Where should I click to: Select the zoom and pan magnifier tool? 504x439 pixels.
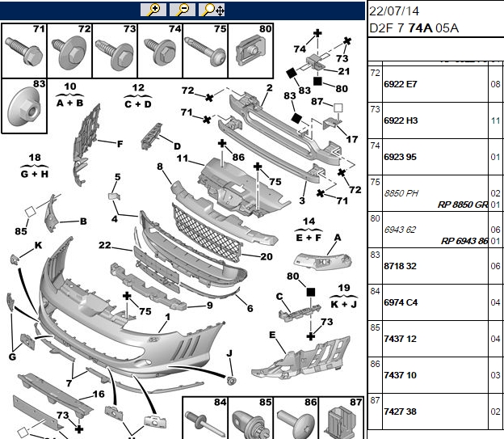(212, 10)
